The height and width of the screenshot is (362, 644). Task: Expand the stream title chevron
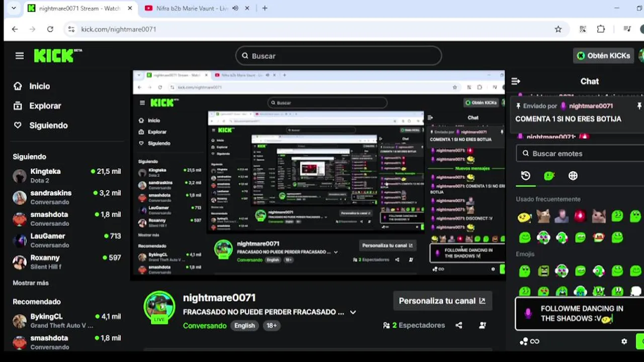[353, 312]
